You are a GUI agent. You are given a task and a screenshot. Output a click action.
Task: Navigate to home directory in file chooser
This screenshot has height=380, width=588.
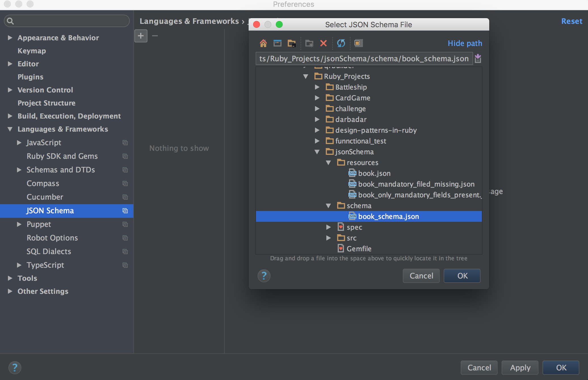point(263,43)
